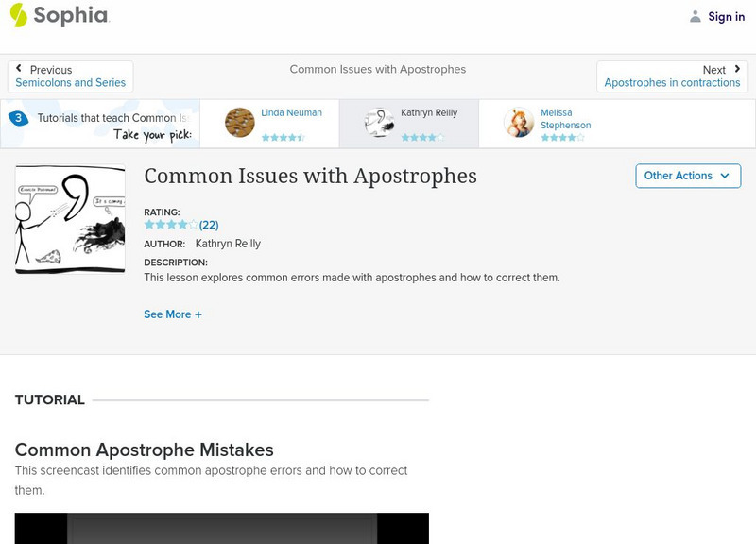Image resolution: width=756 pixels, height=544 pixels.
Task: Click the user profile icon beside Sign in
Action: 696,16
